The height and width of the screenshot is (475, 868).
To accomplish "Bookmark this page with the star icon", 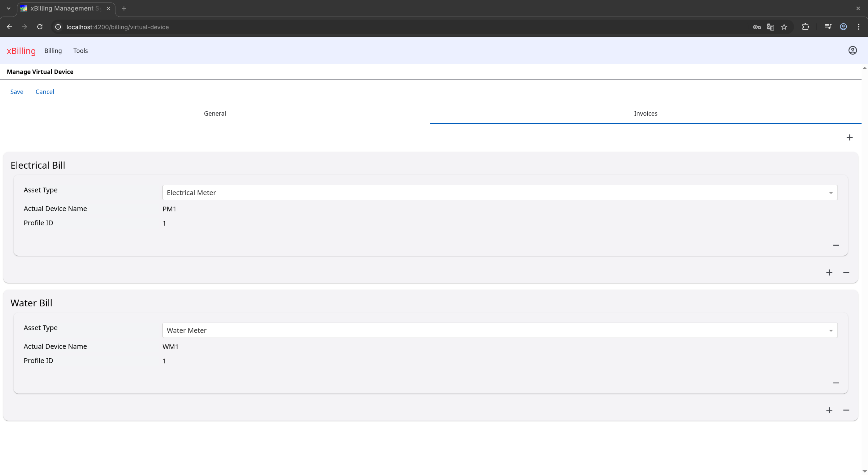I will pos(784,27).
